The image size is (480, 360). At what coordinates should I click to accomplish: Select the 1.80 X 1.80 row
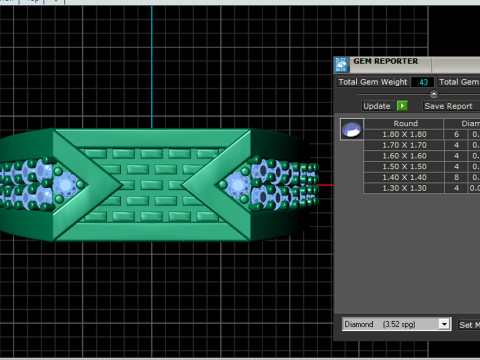click(x=422, y=134)
